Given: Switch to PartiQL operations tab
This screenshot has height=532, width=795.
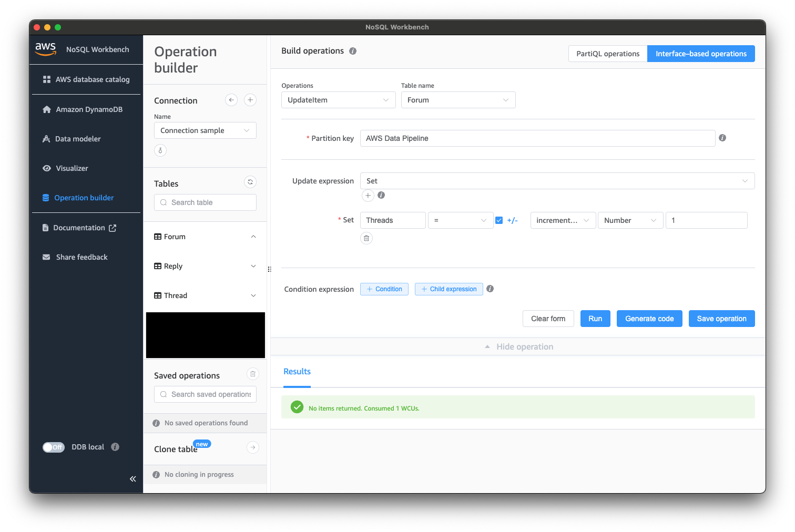Looking at the screenshot, I should click(x=608, y=54).
